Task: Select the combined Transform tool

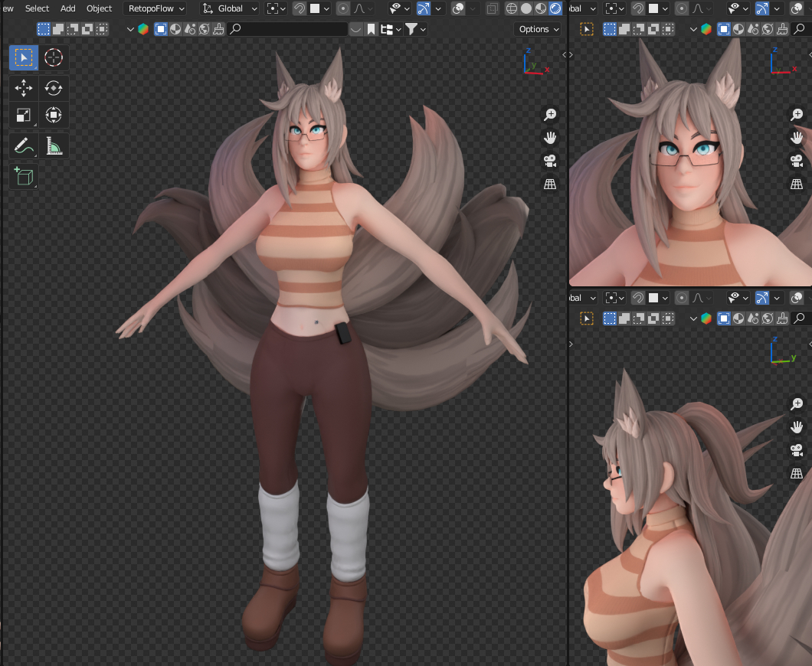Action: pyautogui.click(x=54, y=116)
